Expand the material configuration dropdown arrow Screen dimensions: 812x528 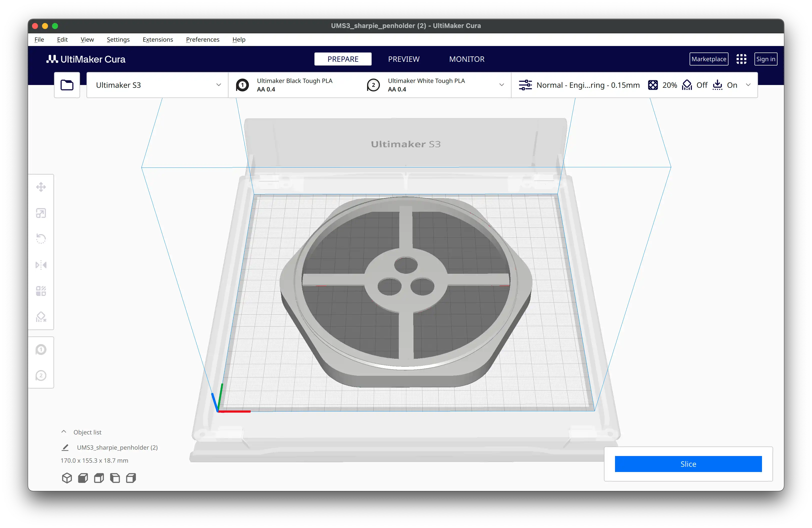pos(501,85)
